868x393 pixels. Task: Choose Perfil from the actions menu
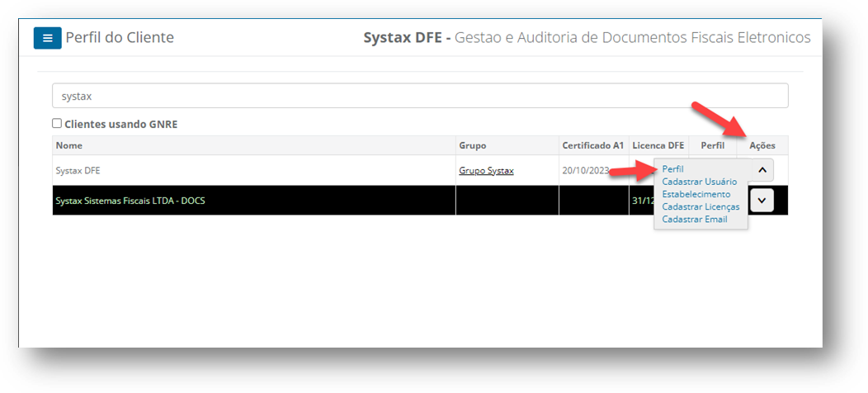tap(672, 169)
